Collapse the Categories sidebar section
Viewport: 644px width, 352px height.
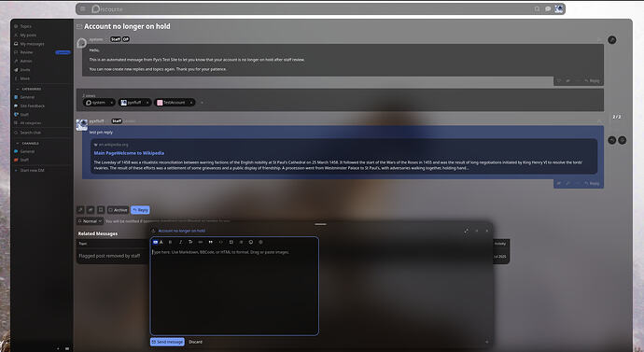click(x=28, y=89)
